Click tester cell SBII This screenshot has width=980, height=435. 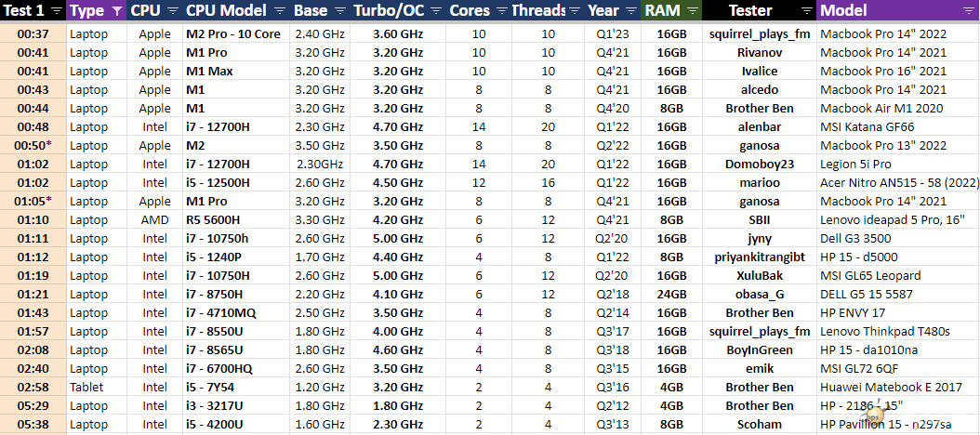[x=760, y=220]
